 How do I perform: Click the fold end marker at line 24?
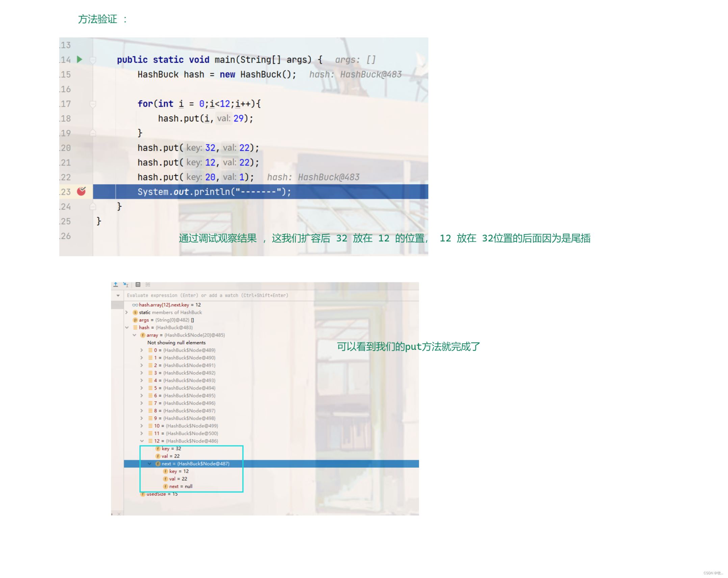(x=93, y=206)
